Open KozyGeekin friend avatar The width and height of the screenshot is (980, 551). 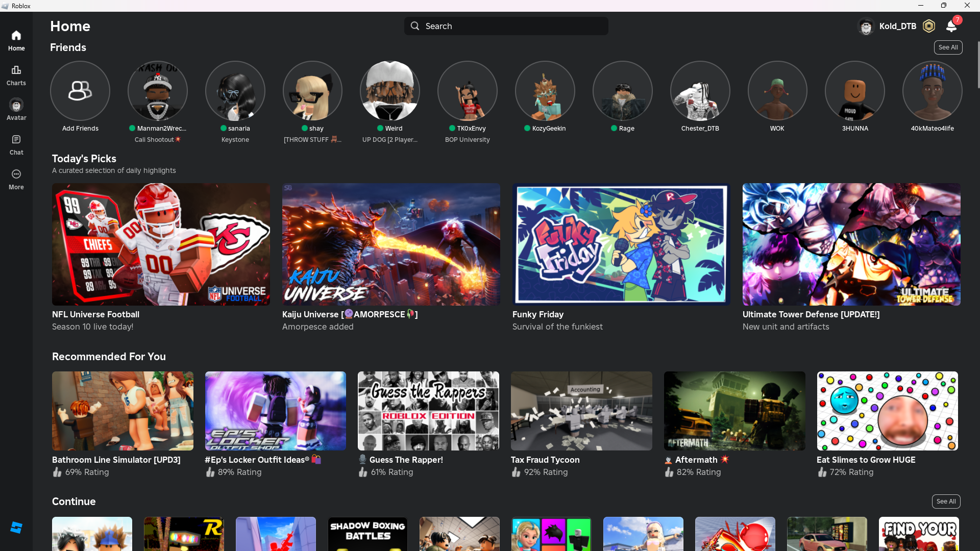click(545, 91)
